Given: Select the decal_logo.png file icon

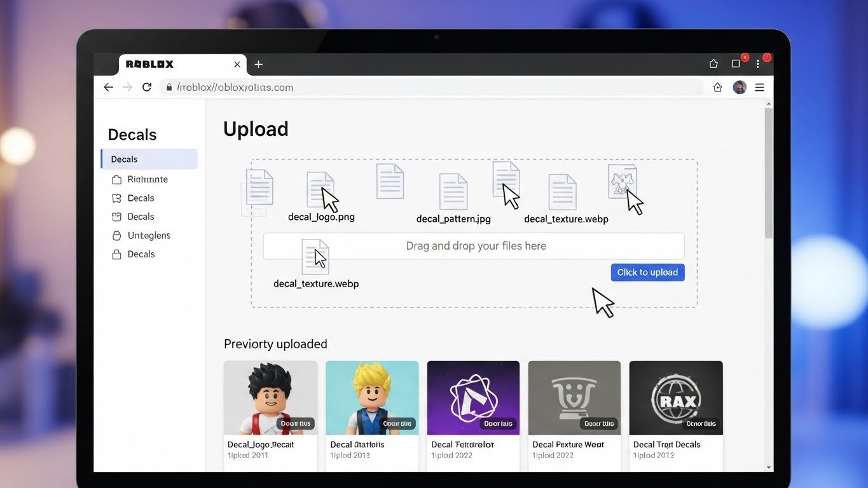Looking at the screenshot, I should [x=321, y=187].
